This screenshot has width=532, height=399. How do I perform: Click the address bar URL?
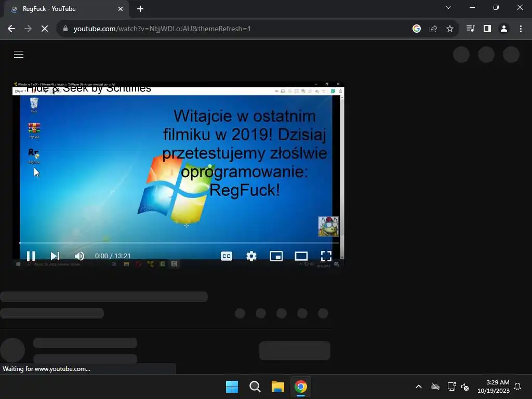point(162,29)
